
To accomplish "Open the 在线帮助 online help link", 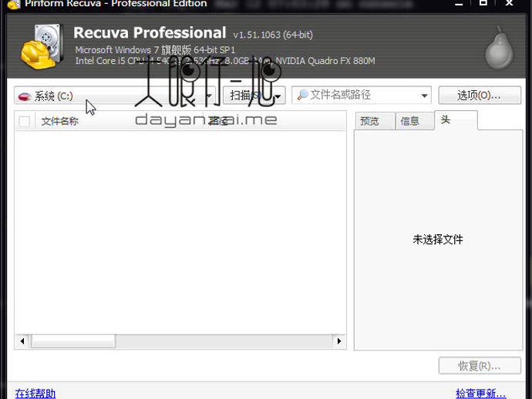I will 35,394.
